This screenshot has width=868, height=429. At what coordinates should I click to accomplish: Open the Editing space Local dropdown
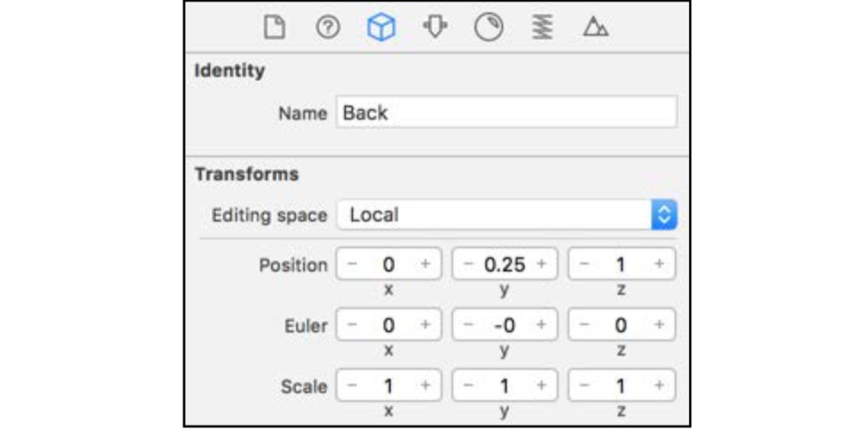click(507, 214)
